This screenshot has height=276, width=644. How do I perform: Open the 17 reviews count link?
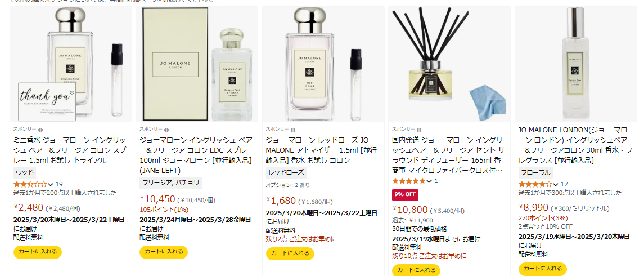(x=564, y=184)
